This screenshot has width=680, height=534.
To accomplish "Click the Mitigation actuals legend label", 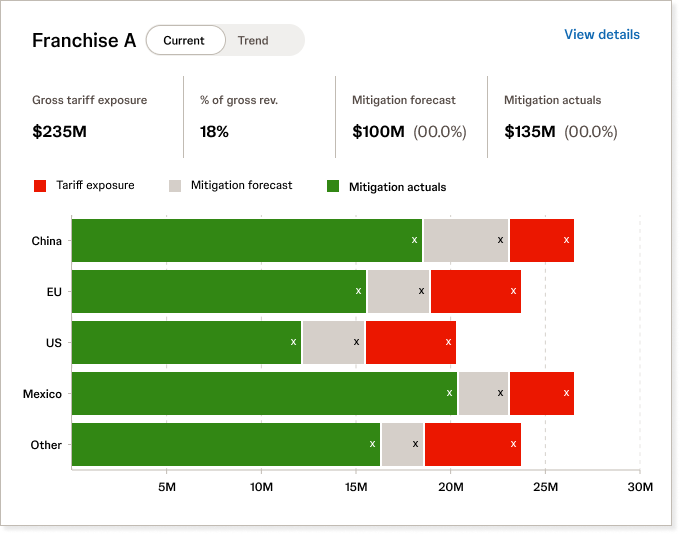I will (397, 187).
